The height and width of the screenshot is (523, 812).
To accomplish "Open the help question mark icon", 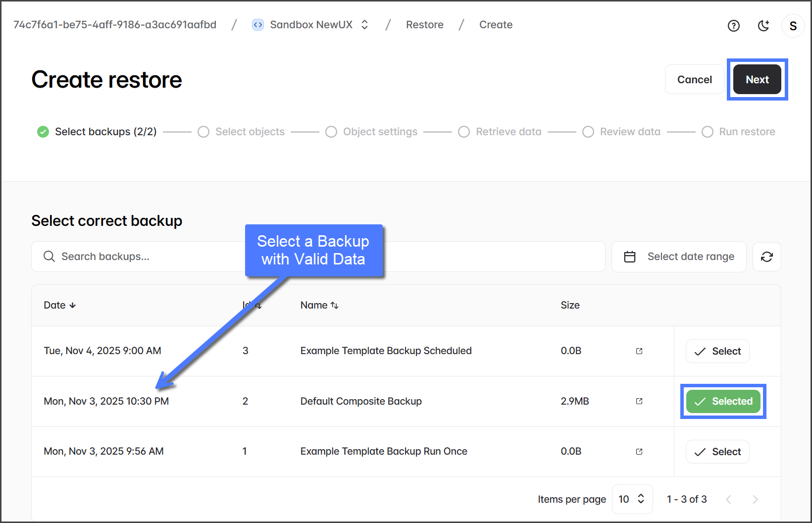I will [x=733, y=26].
